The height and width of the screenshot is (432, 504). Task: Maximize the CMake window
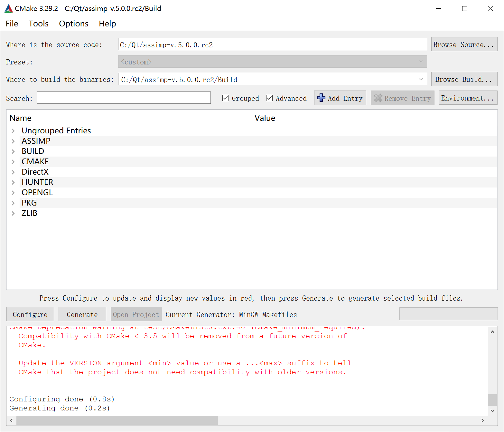click(x=464, y=9)
